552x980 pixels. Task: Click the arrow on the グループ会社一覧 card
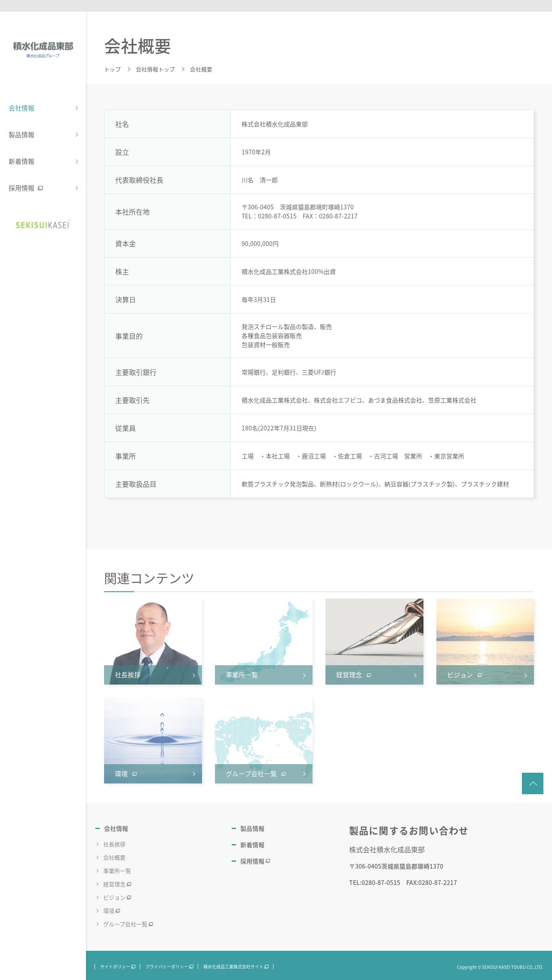point(304,774)
